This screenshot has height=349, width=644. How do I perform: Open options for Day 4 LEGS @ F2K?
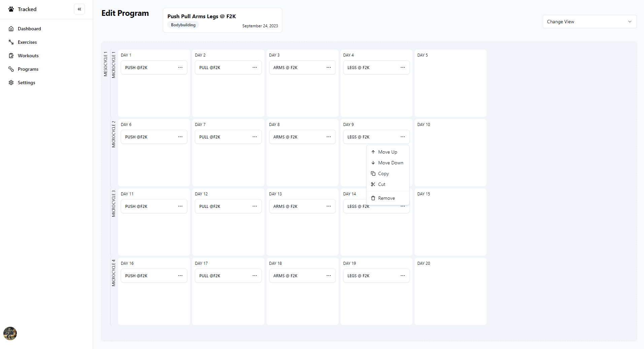tap(403, 67)
